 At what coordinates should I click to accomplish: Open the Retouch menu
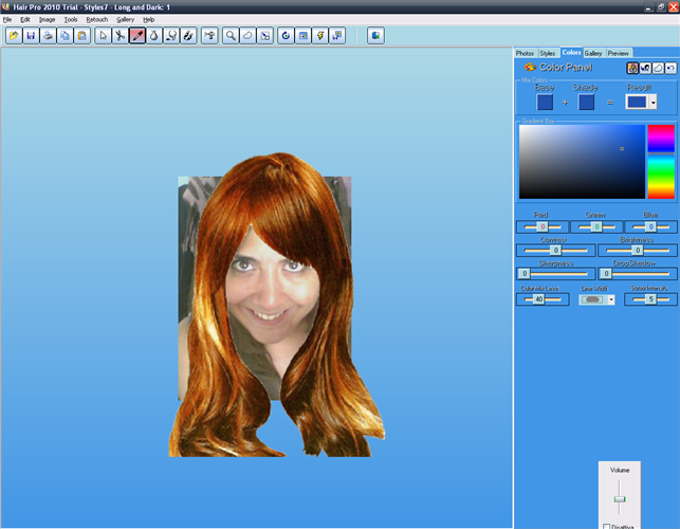pyautogui.click(x=97, y=19)
